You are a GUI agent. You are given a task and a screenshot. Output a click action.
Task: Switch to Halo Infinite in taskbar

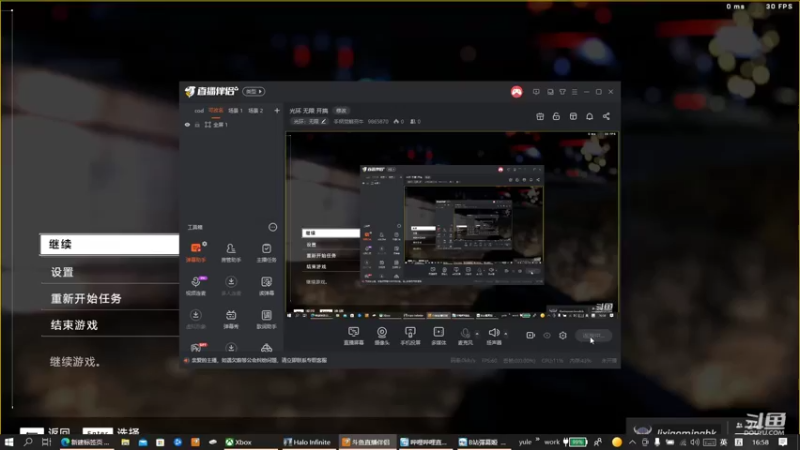(308, 442)
